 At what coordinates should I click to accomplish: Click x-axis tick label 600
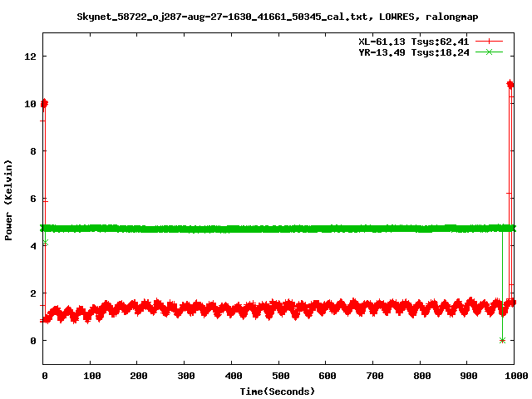(x=327, y=376)
